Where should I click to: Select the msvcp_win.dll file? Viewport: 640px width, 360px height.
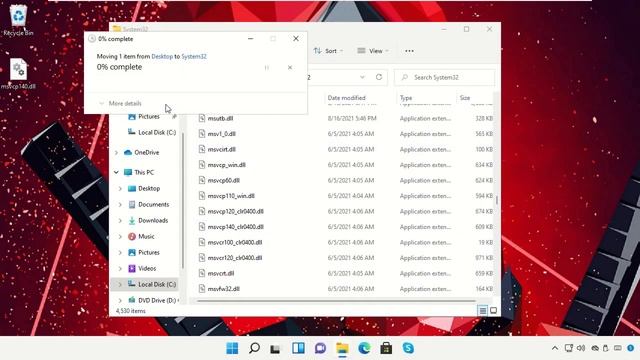(x=227, y=165)
